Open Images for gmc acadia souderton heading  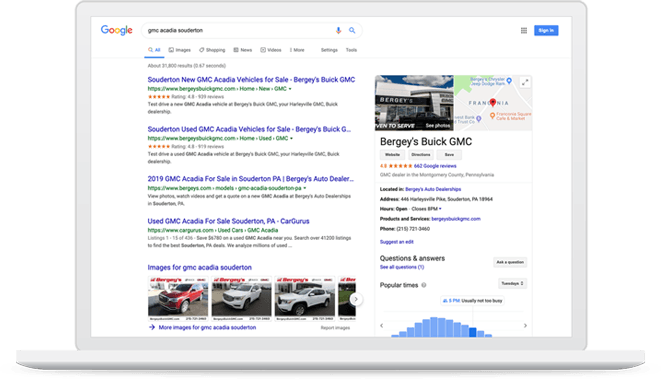(x=199, y=267)
